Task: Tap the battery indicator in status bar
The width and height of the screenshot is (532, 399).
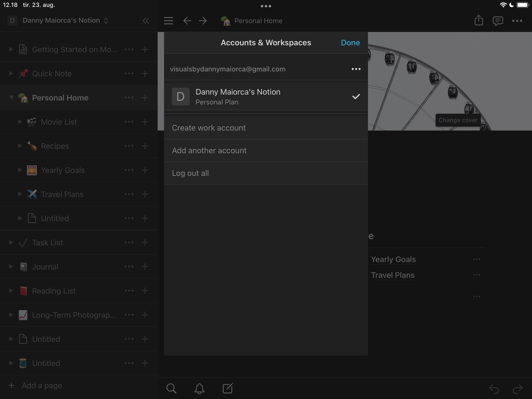Action: coord(523,5)
